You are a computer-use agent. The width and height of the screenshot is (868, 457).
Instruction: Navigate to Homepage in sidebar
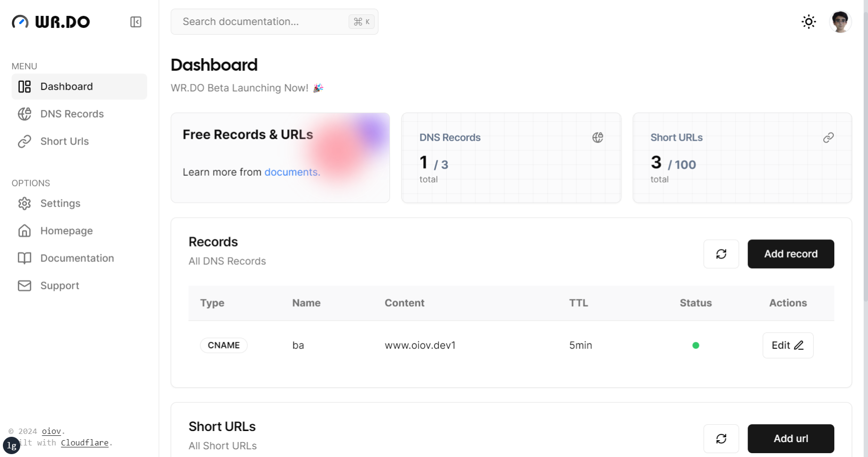click(66, 231)
